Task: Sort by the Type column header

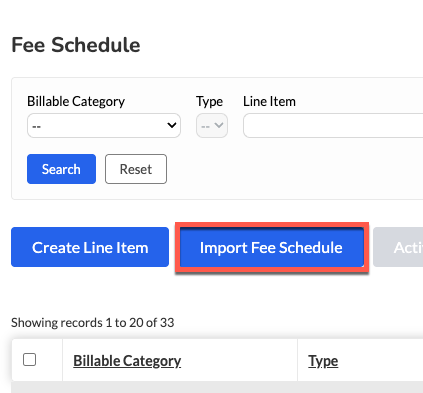Action: click(x=323, y=361)
